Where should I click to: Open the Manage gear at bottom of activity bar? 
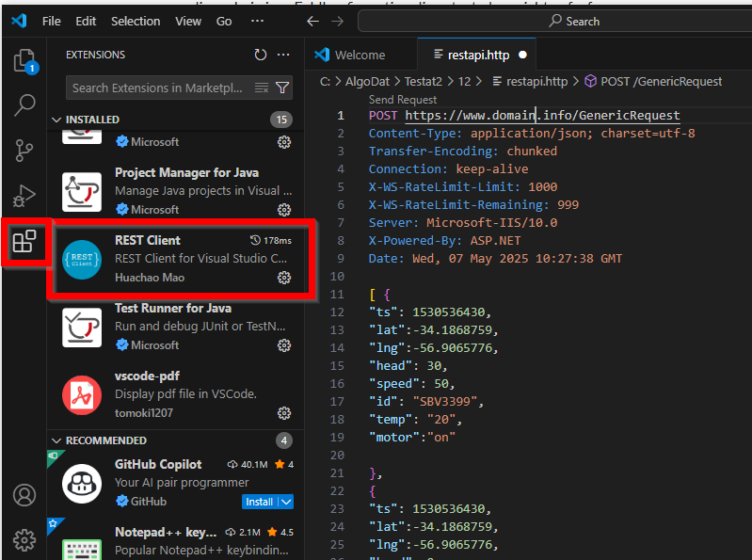point(24,540)
